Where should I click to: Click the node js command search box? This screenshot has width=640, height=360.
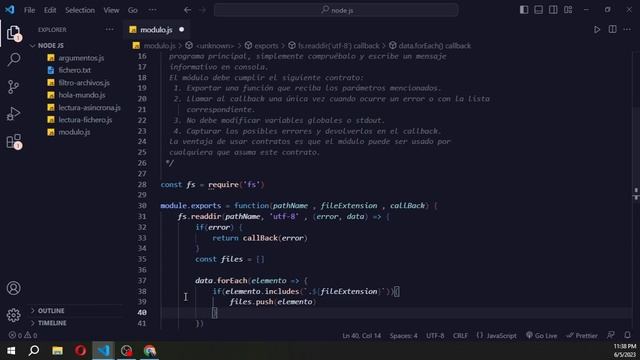[x=336, y=10]
